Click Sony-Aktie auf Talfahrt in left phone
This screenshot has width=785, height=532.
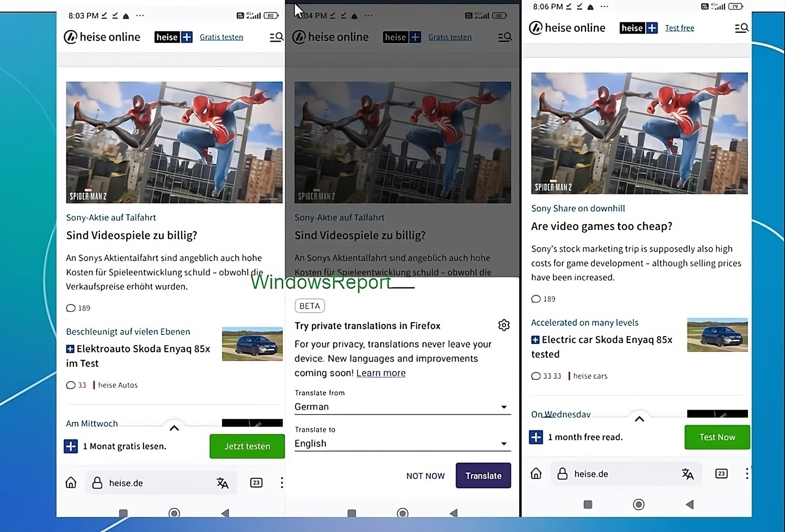(111, 217)
